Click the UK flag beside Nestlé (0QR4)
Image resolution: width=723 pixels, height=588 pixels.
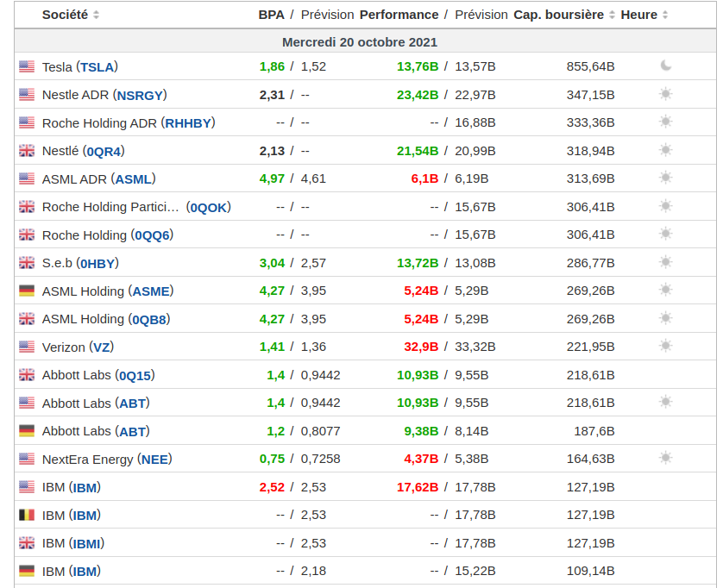(27, 151)
